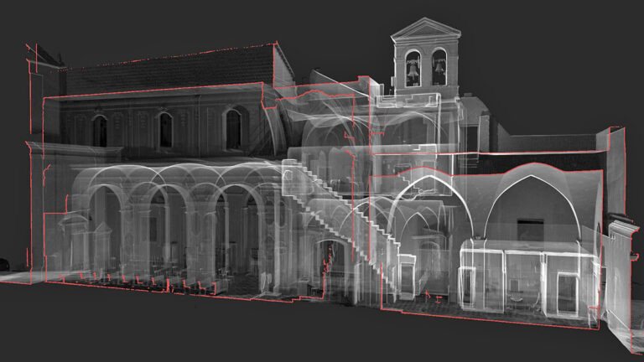Image resolution: width=644 pixels, height=362 pixels.
Task: Click the small dark window above the glass enclosure
Action: [x=530, y=228]
